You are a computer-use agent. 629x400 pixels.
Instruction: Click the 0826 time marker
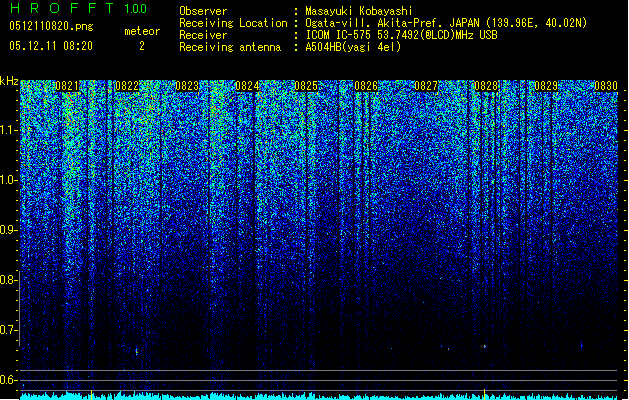click(x=366, y=86)
